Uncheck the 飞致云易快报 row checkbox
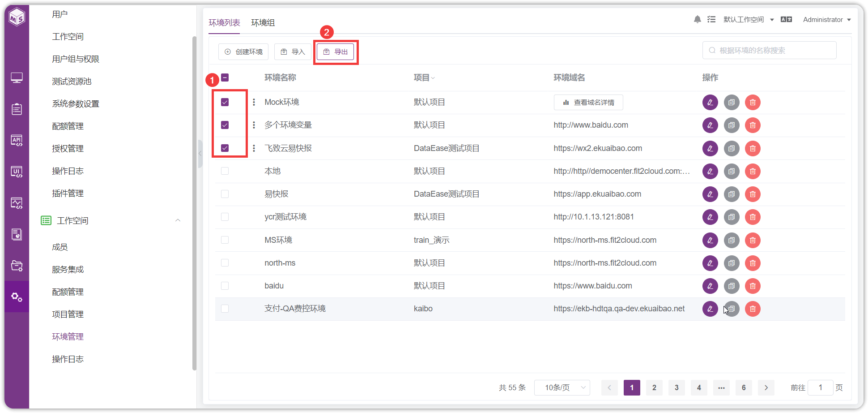 (x=225, y=148)
